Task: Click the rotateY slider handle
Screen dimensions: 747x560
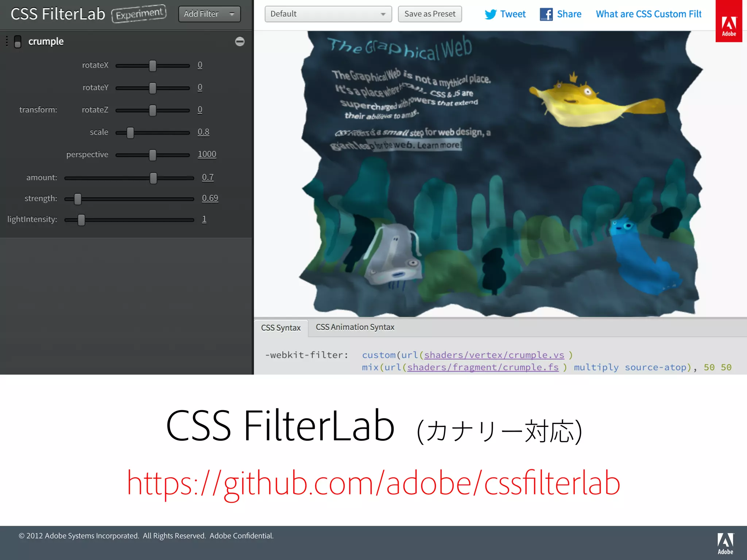Action: [152, 88]
